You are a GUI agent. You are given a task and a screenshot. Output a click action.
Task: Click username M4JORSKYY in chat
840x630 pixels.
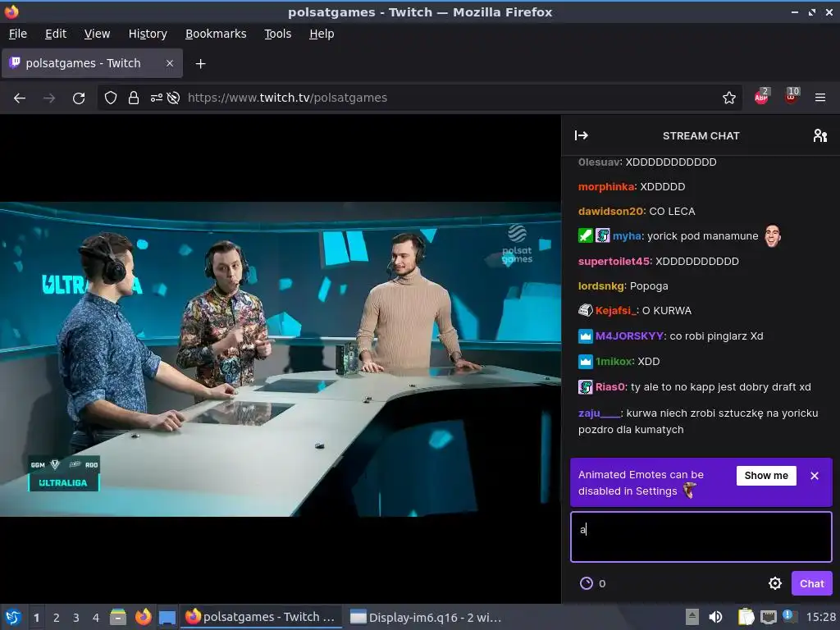tap(630, 336)
